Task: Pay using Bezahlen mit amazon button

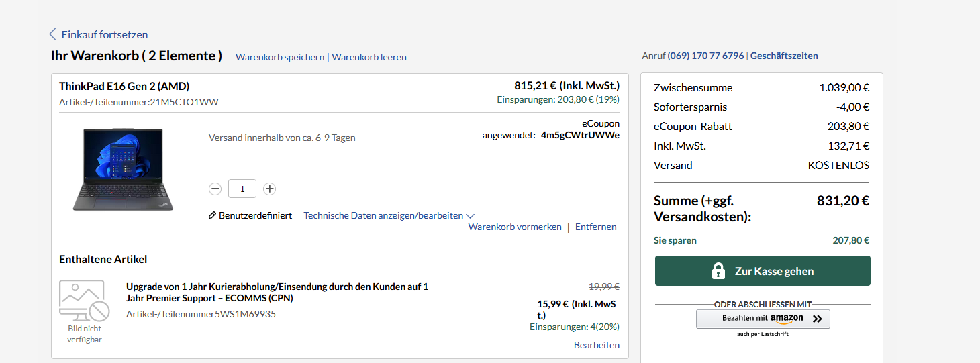Action: [x=763, y=319]
